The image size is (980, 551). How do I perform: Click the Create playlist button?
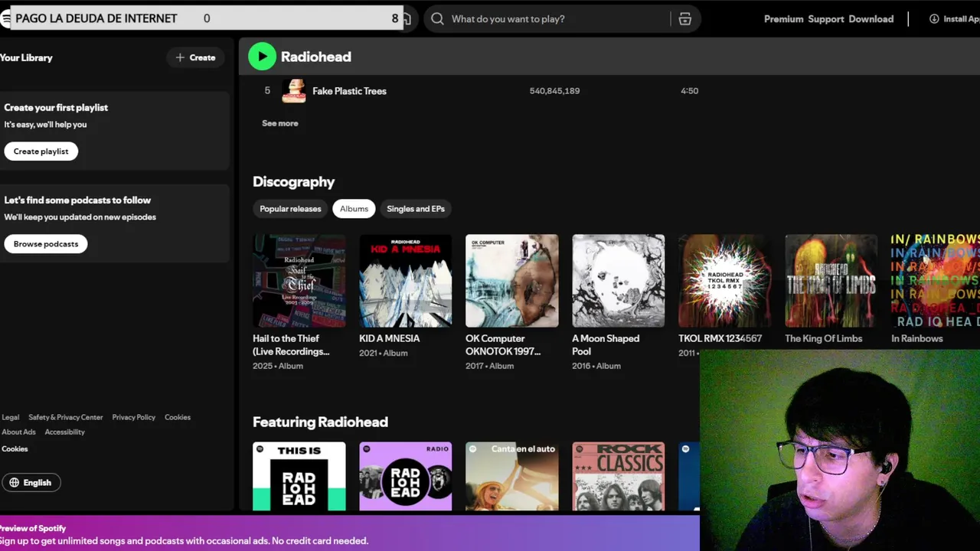41,152
